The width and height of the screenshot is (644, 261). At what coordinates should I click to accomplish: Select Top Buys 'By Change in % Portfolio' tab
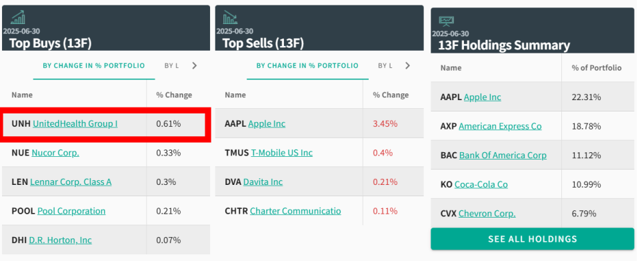(93, 66)
